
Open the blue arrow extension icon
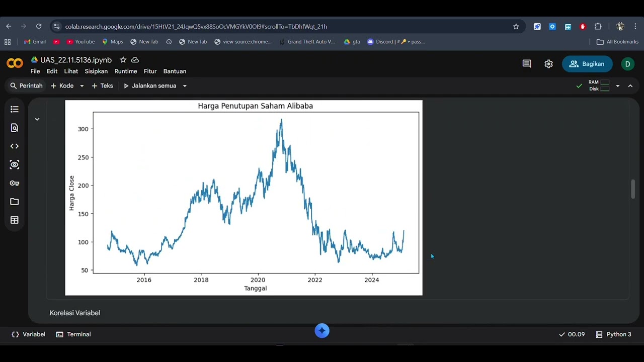[568, 27]
